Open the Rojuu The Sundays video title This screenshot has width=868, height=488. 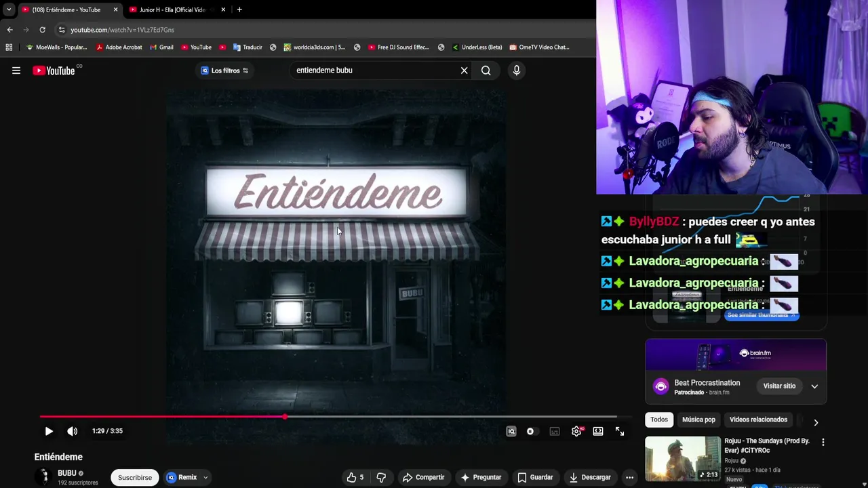coord(767,445)
